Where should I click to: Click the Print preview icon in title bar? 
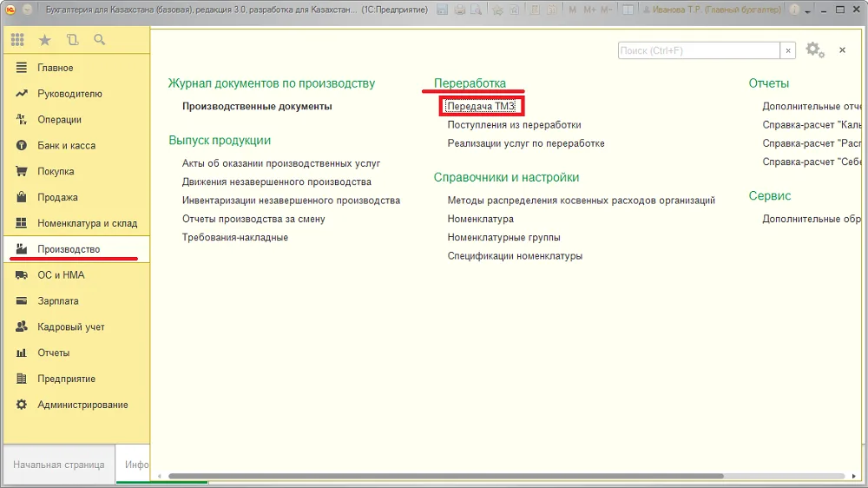[x=476, y=10]
